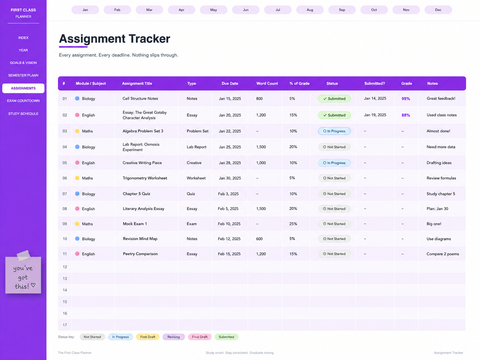Screen dimensions: 480x360
Task: Click Not Started status for Revision Mind Map
Action: (334, 239)
